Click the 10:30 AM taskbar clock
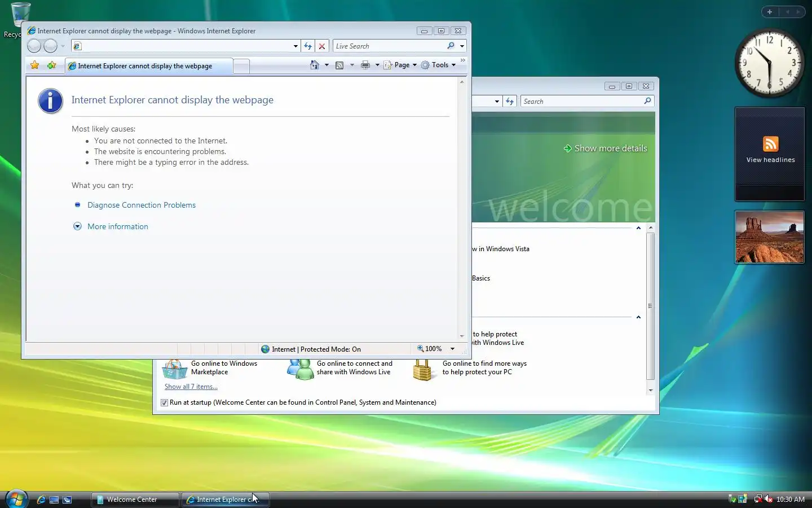The width and height of the screenshot is (812, 508). click(790, 500)
